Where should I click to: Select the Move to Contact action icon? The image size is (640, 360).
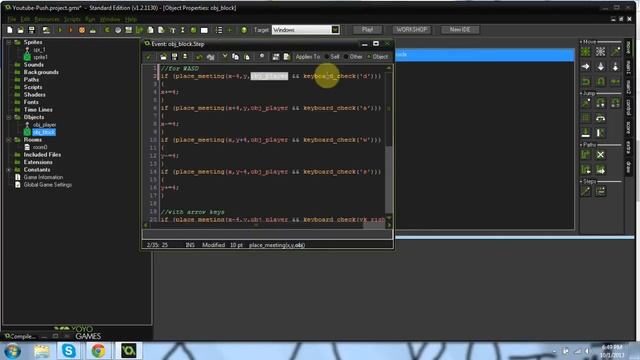pyautogui.click(x=585, y=133)
